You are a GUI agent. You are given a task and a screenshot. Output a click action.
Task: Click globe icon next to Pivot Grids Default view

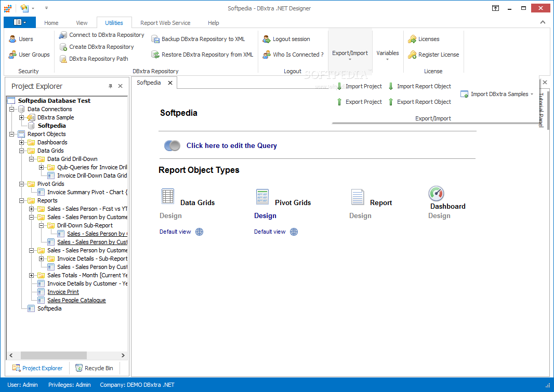click(294, 232)
